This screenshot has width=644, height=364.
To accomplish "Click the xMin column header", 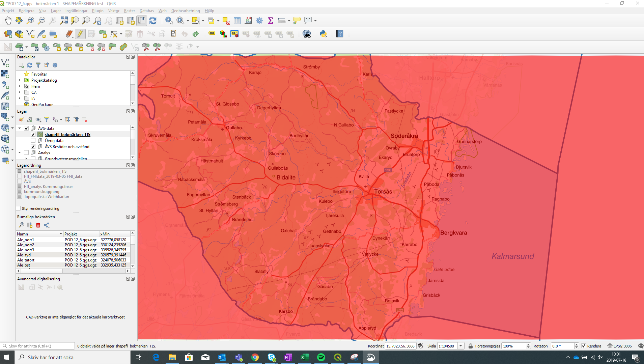I will coord(115,234).
